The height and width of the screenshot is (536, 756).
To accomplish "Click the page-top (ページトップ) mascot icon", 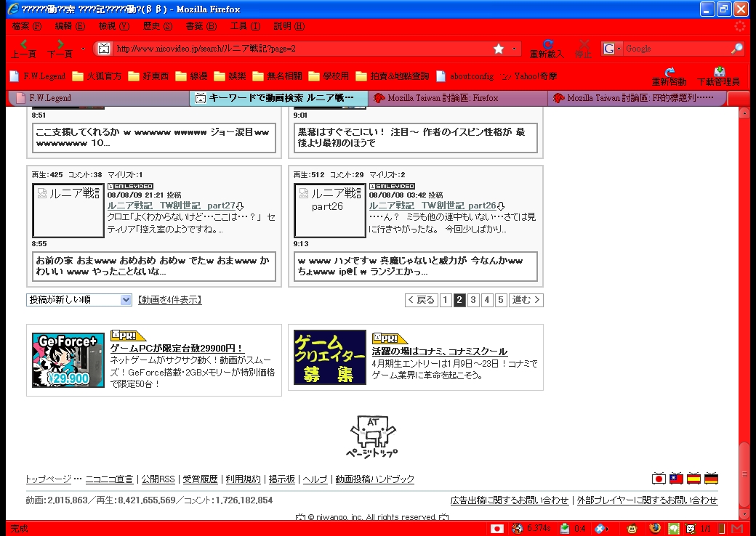I will [x=371, y=436].
